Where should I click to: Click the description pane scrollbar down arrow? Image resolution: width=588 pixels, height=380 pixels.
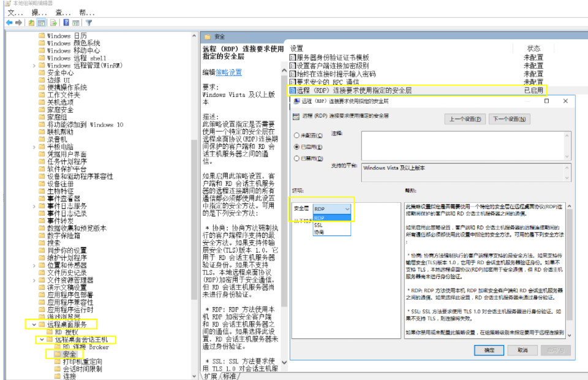[284, 362]
